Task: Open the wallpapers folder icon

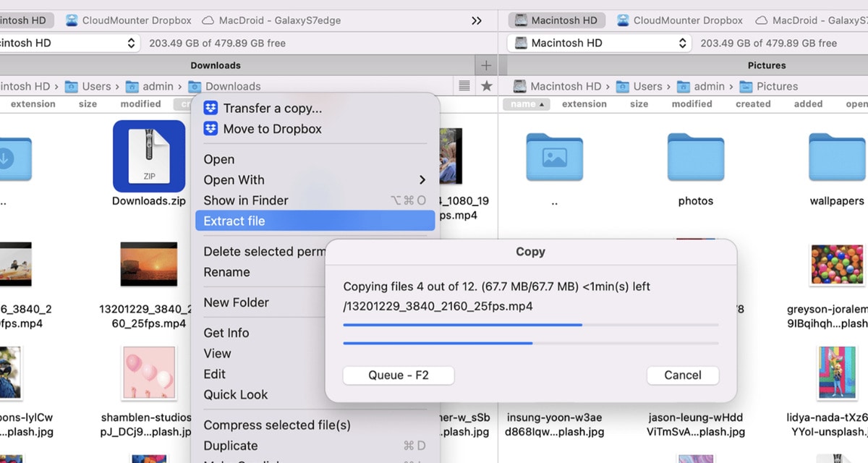Action: pyautogui.click(x=837, y=158)
